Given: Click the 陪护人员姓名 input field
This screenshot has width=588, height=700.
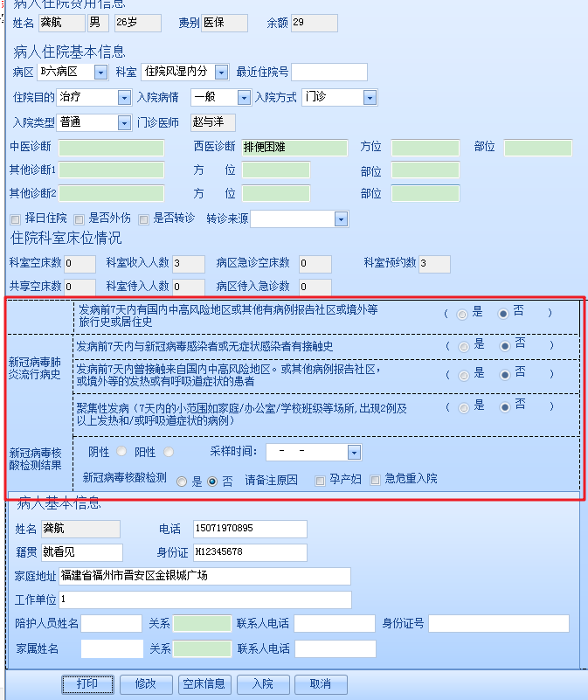Looking at the screenshot, I should click(x=112, y=624).
